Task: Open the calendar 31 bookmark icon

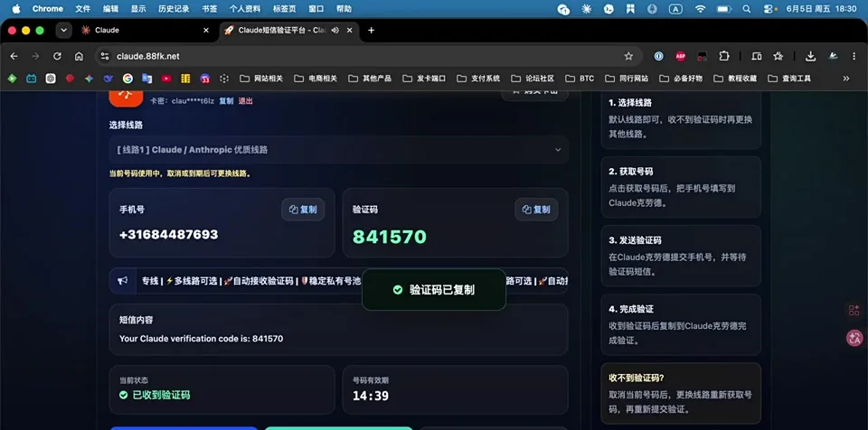Action: tap(205, 79)
